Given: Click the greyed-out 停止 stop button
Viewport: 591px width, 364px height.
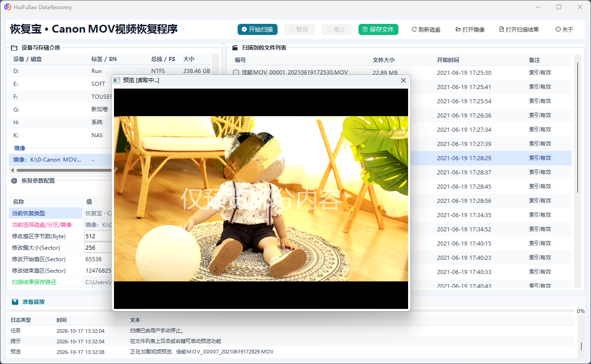Looking at the screenshot, I should point(336,29).
